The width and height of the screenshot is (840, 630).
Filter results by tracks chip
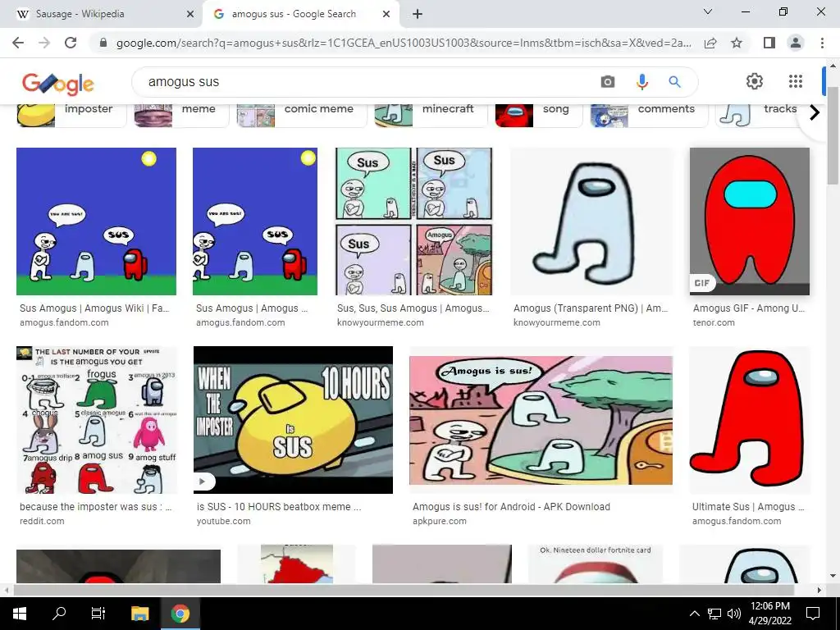coord(758,115)
